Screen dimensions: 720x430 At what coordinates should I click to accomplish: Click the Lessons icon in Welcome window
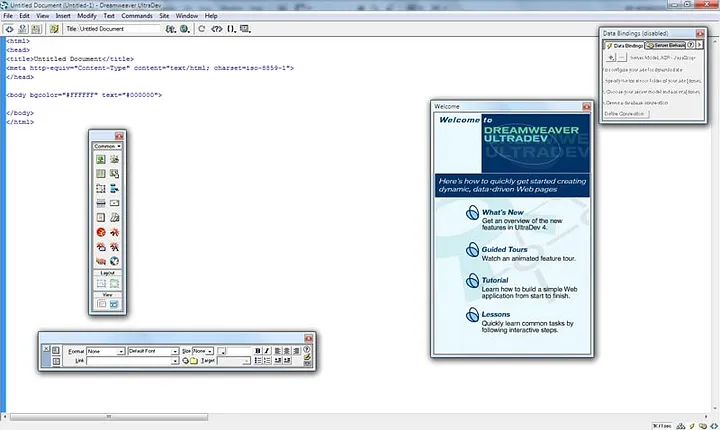click(471, 316)
